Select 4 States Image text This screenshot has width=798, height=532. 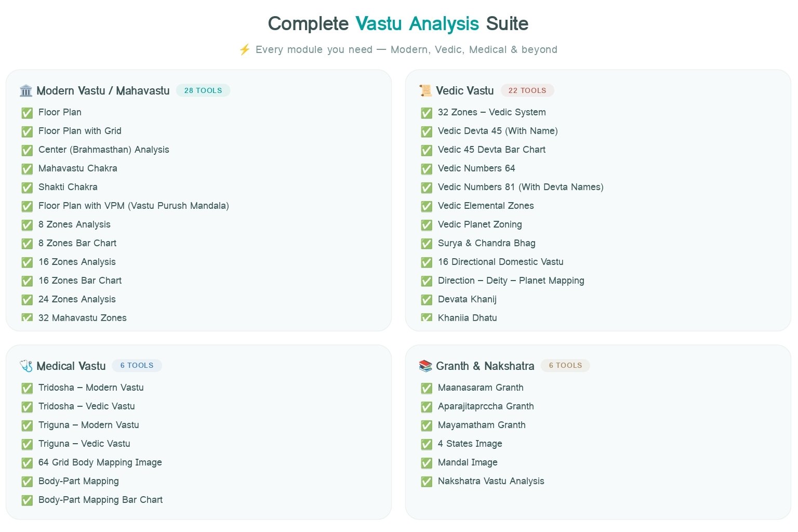pyautogui.click(x=470, y=444)
